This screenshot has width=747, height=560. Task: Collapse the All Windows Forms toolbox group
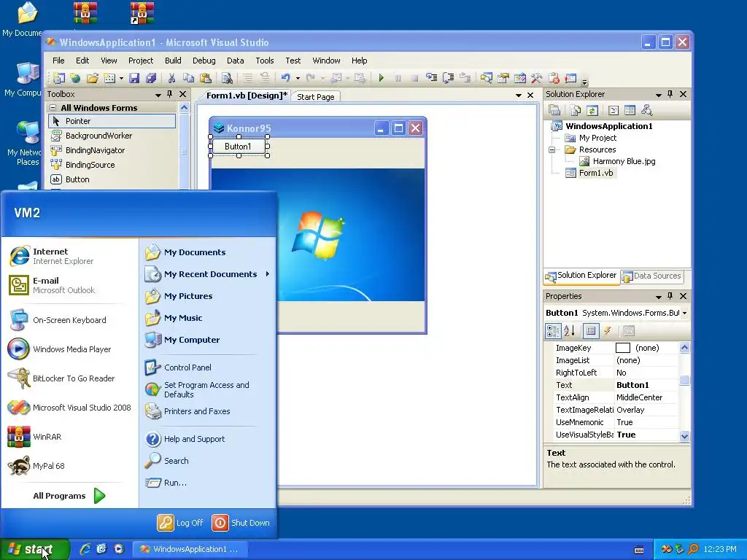tap(53, 108)
